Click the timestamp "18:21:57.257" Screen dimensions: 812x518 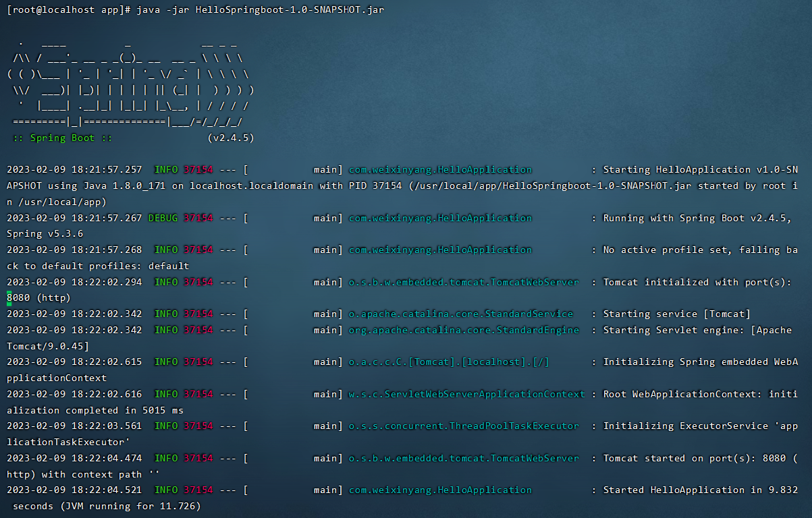pyautogui.click(x=107, y=169)
